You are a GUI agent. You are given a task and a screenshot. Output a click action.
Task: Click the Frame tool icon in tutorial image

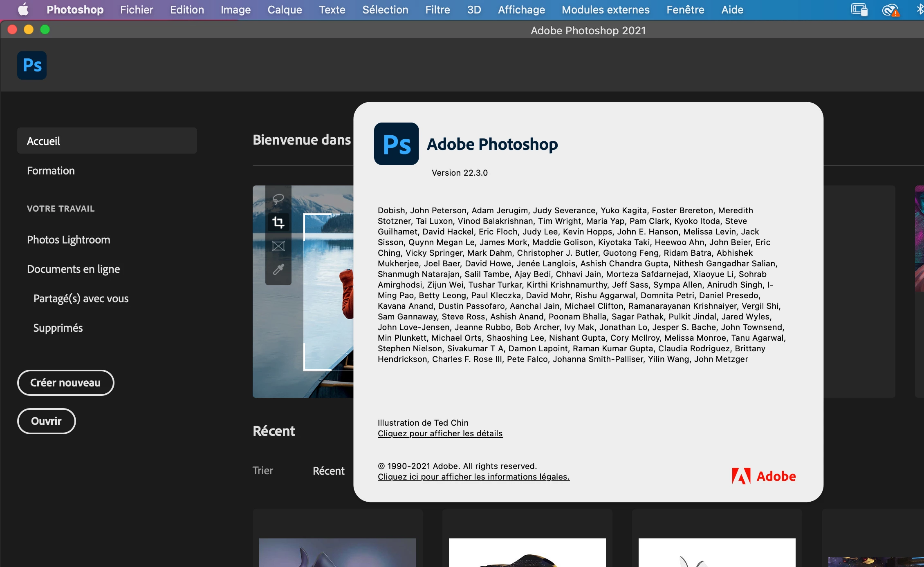[278, 246]
